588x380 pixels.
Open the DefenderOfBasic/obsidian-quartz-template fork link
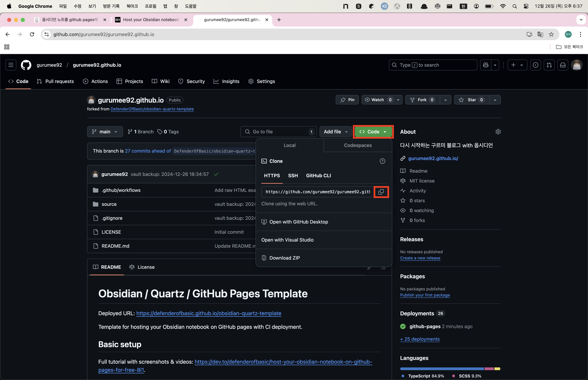pos(152,109)
